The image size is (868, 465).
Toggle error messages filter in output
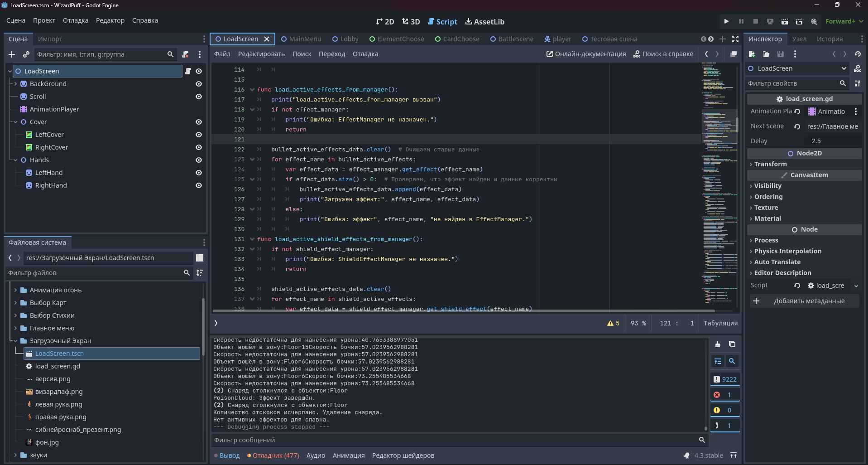[724, 395]
